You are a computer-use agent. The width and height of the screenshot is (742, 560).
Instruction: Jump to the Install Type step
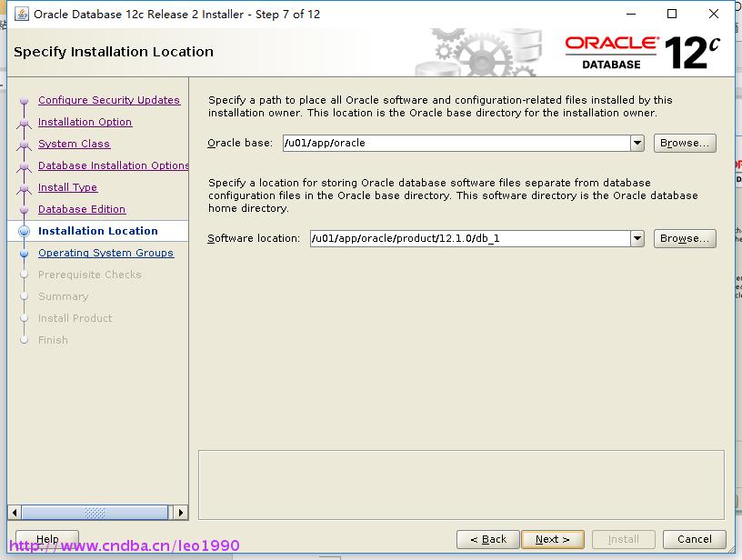[67, 187]
